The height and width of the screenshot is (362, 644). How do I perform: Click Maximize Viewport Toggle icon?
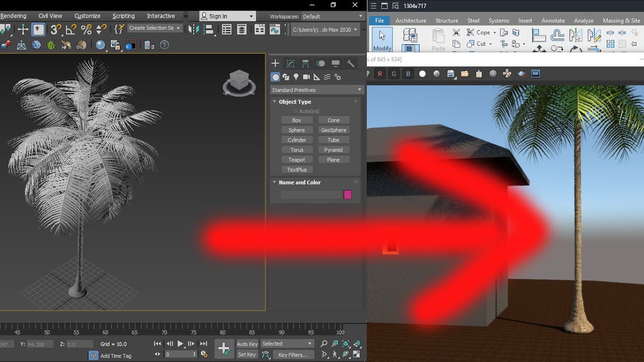357,354
